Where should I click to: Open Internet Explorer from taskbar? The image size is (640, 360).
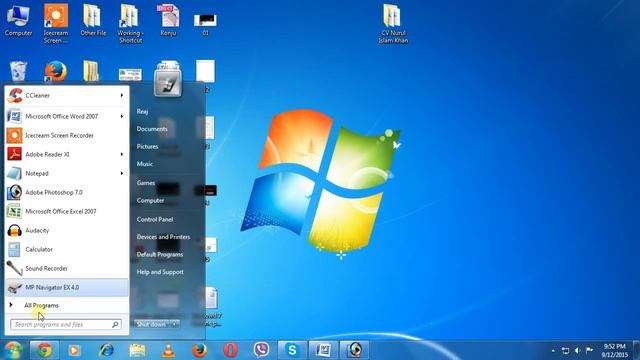click(107, 350)
